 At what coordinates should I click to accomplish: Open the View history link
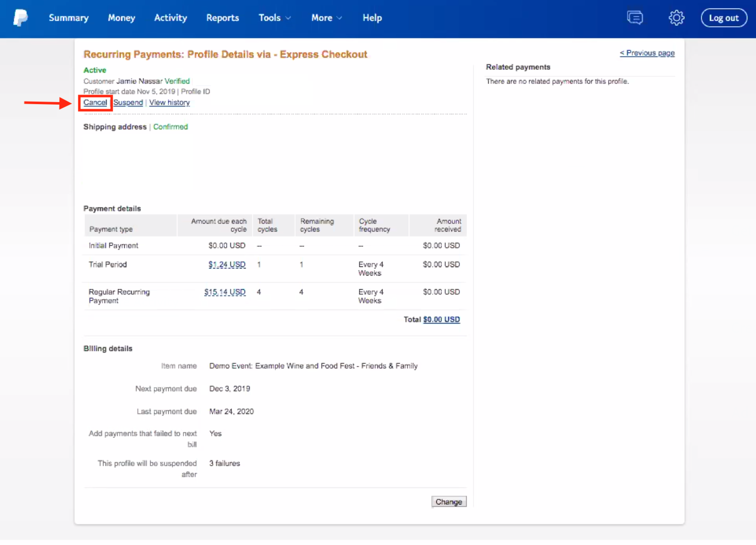(x=169, y=103)
